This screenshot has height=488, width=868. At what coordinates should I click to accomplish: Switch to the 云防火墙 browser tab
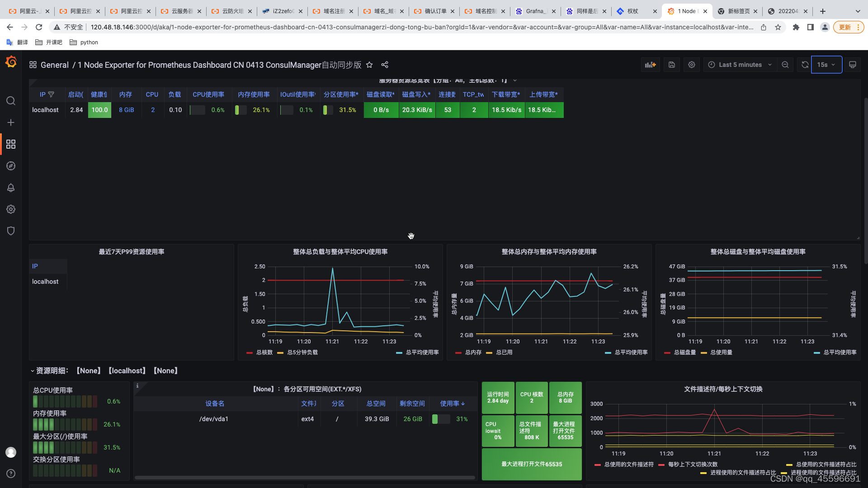tap(231, 11)
